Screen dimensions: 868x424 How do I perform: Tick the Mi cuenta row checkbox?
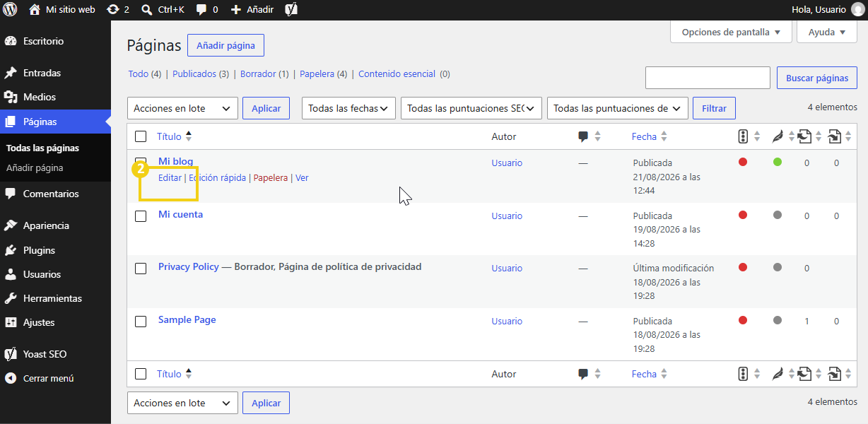pyautogui.click(x=141, y=216)
